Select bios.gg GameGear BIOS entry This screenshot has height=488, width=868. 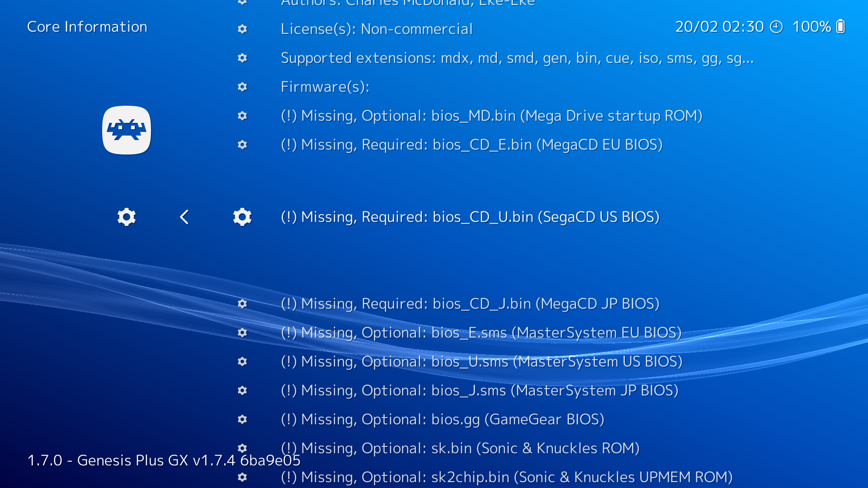(443, 420)
